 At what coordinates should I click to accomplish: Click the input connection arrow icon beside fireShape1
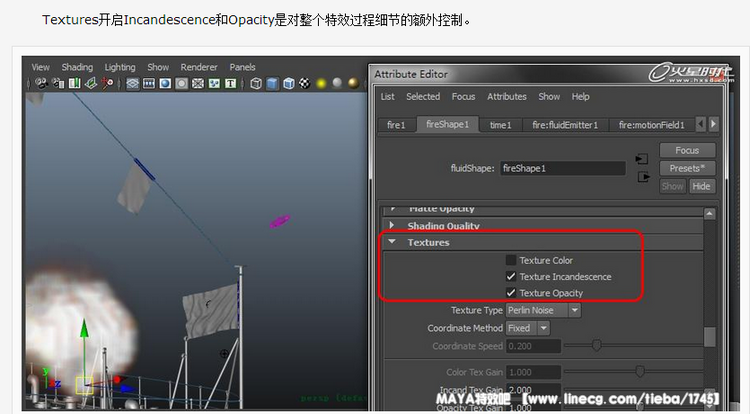pyautogui.click(x=642, y=159)
